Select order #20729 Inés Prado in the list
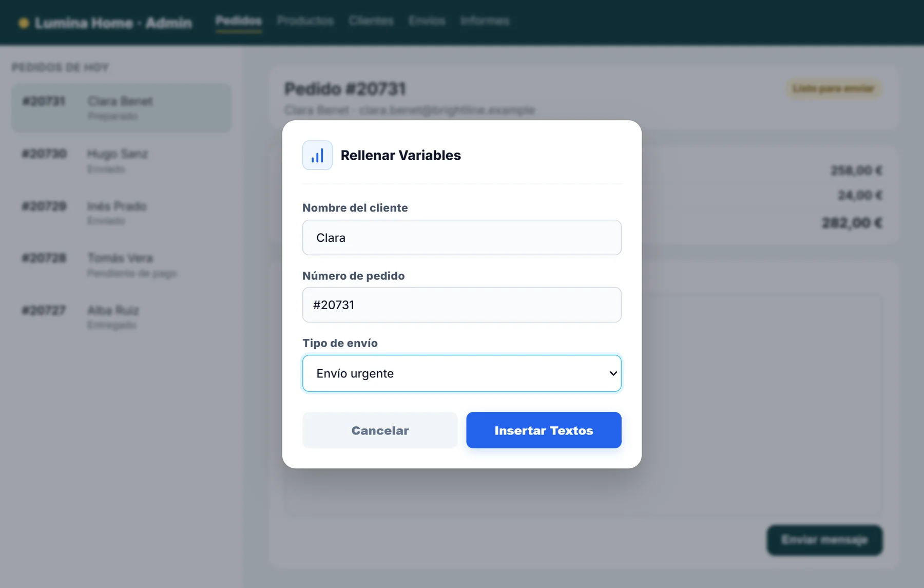The image size is (924, 588). coord(122,213)
